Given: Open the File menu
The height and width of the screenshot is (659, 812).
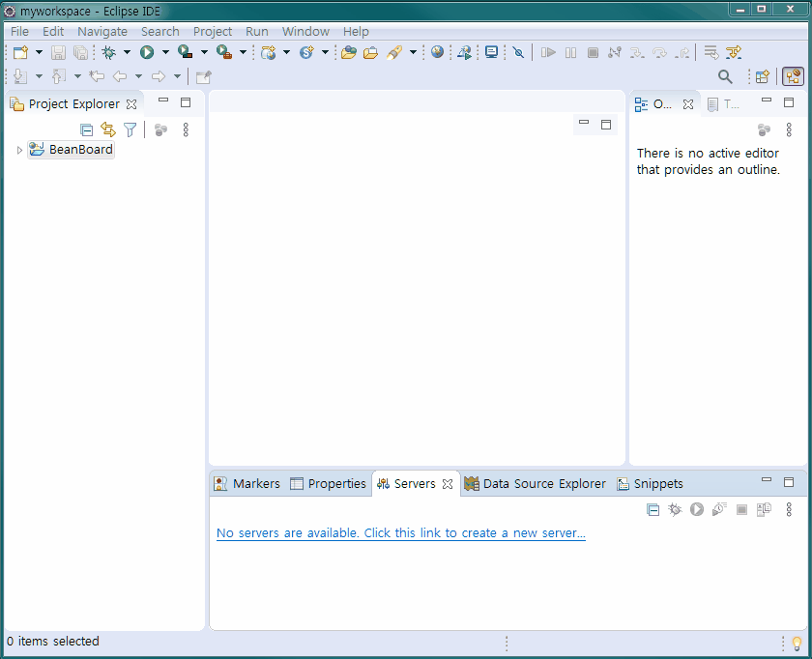Looking at the screenshot, I should coord(19,32).
